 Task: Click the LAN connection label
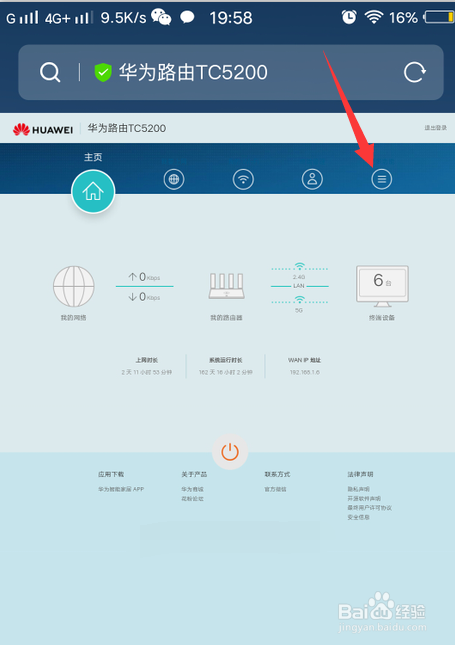[299, 285]
